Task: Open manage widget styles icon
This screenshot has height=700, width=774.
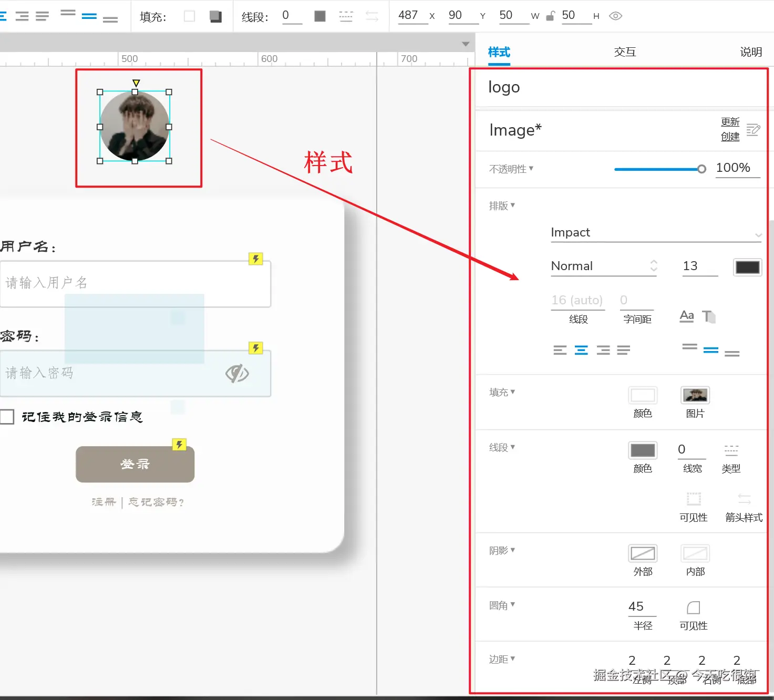Action: (753, 129)
